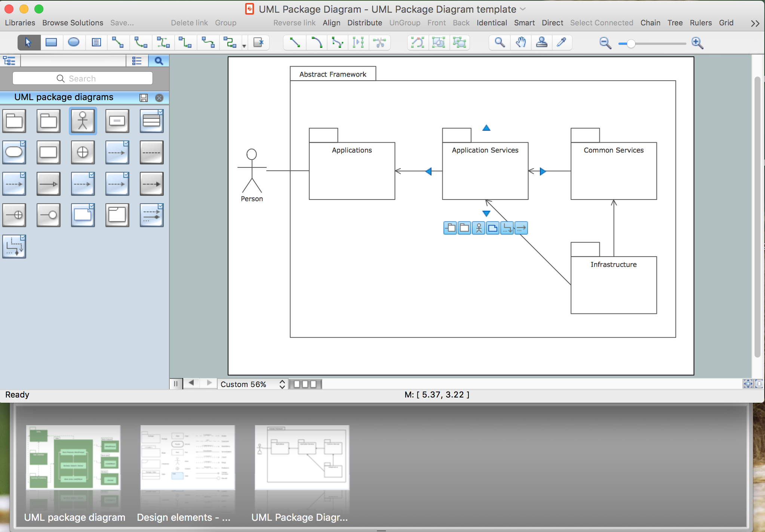765x532 pixels.
Task: Close the UML package diagrams library
Action: [159, 98]
